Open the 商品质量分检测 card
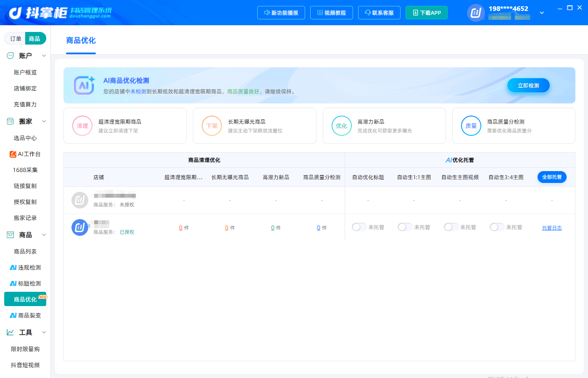This screenshot has width=588, height=378. 514,126
